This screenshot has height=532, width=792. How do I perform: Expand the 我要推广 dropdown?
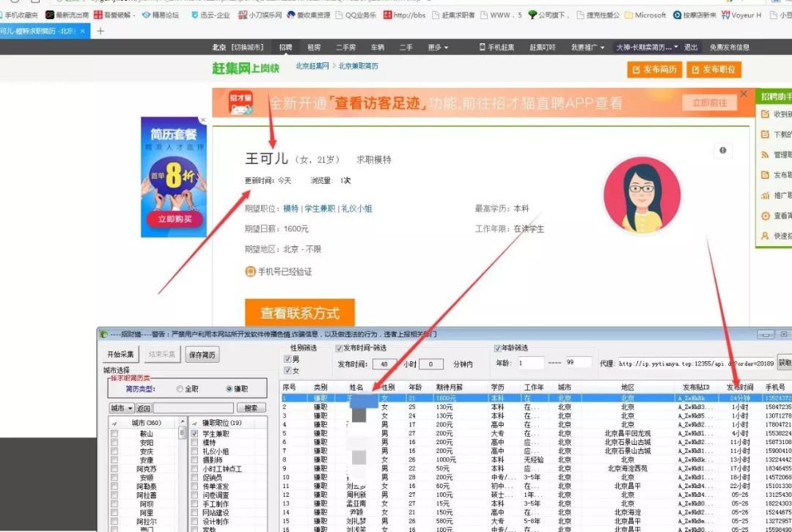point(587,48)
